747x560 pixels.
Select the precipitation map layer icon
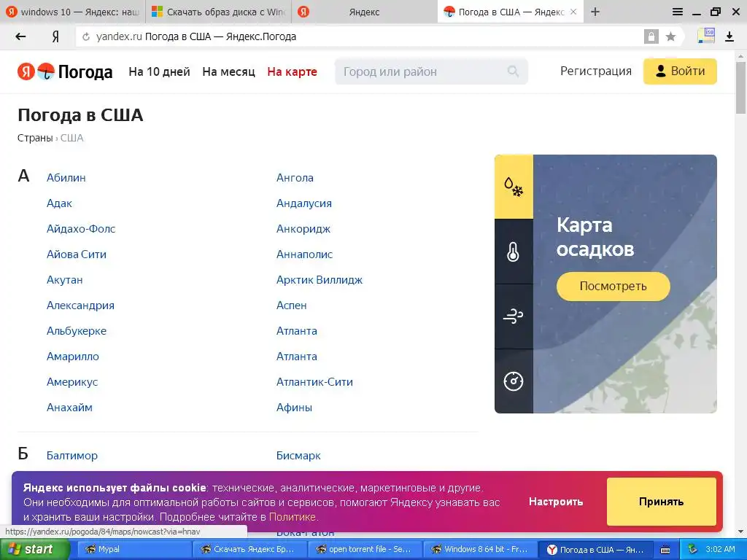tap(514, 187)
